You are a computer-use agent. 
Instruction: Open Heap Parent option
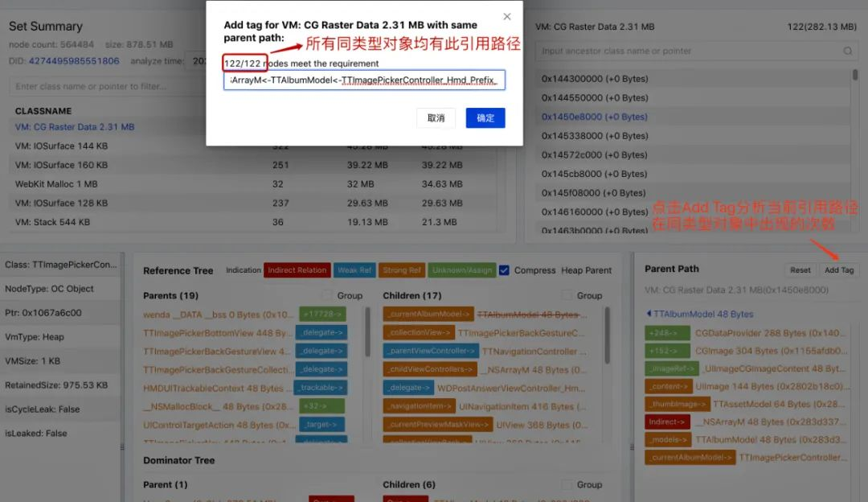(586, 270)
